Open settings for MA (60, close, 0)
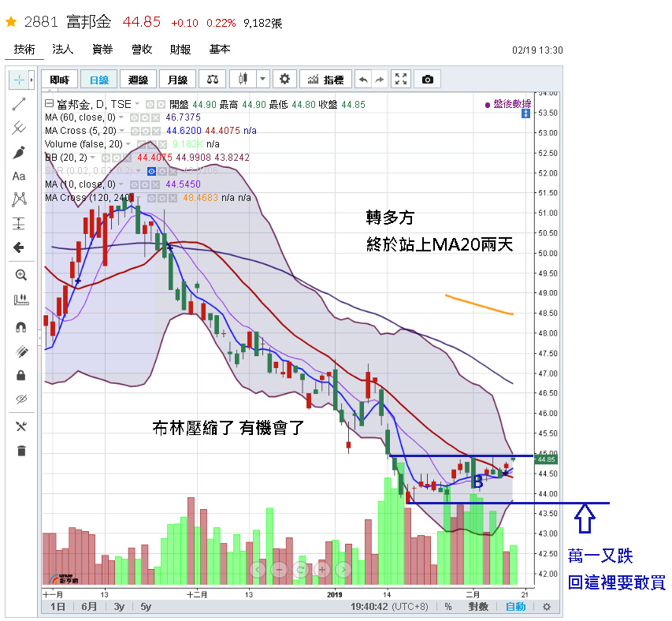The image size is (672, 621). coord(145,117)
